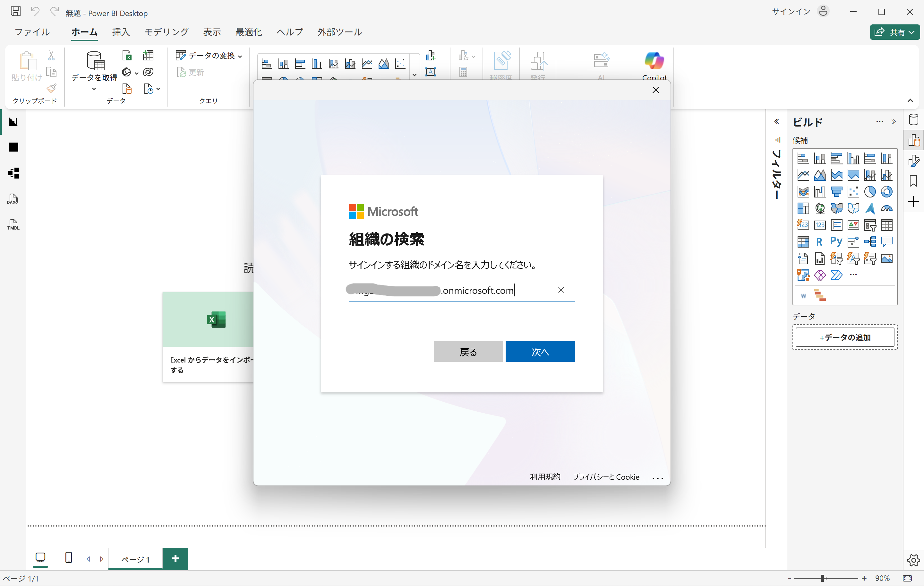
Task: Open the DAX query view in sidebar
Action: (13, 199)
